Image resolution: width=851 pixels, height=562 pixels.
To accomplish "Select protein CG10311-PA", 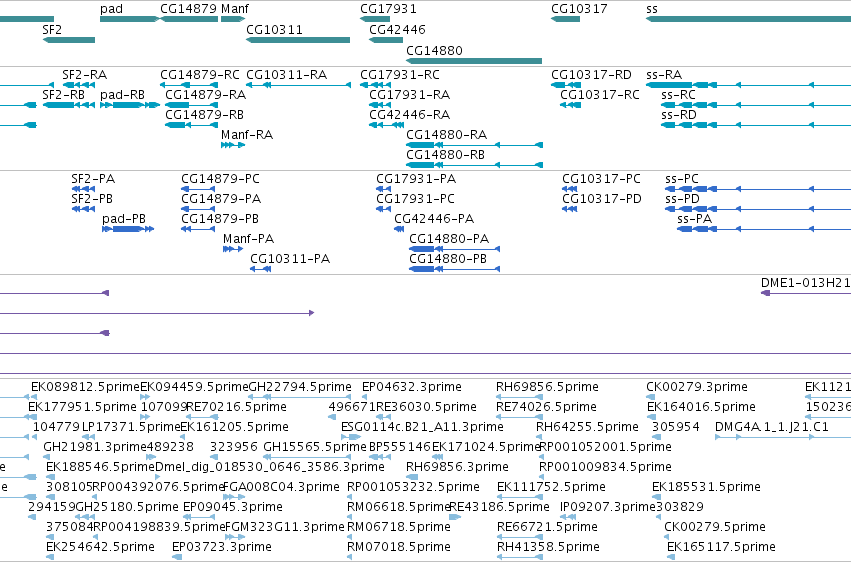I will (x=290, y=259).
